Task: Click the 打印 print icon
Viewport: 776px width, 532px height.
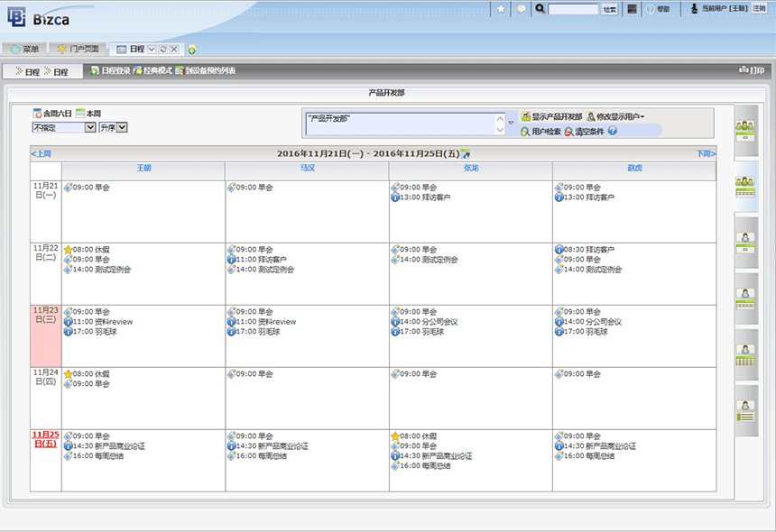Action: click(751, 70)
